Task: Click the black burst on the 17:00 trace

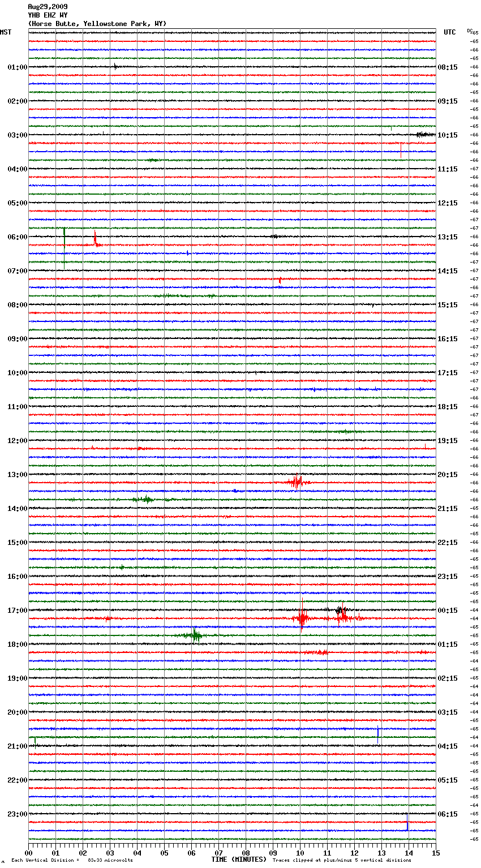Action: tap(341, 610)
